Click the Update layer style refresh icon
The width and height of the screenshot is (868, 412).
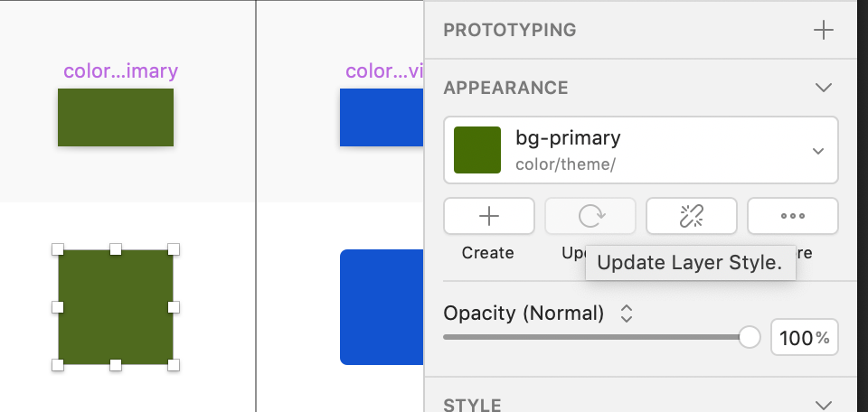pos(590,216)
